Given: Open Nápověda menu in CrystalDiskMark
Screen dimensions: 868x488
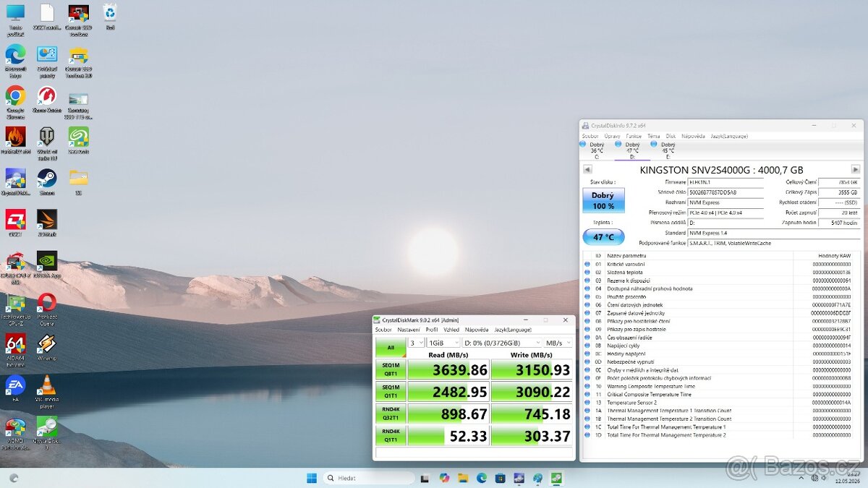Looking at the screenshot, I should coord(477,330).
